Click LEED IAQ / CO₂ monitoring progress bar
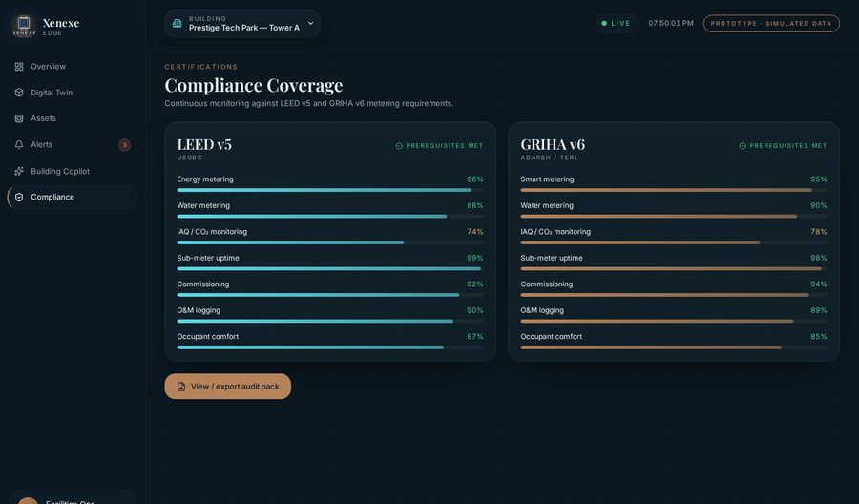 (330, 242)
